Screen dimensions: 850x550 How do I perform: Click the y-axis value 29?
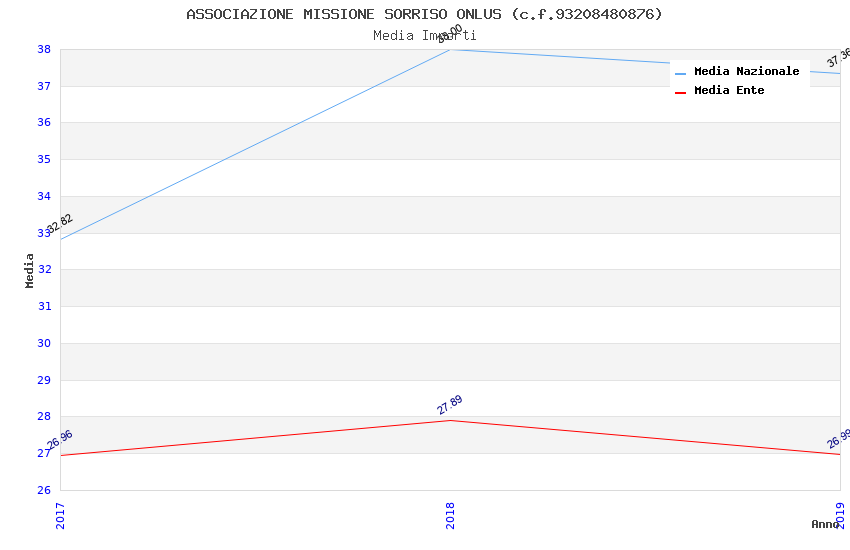[x=44, y=380]
